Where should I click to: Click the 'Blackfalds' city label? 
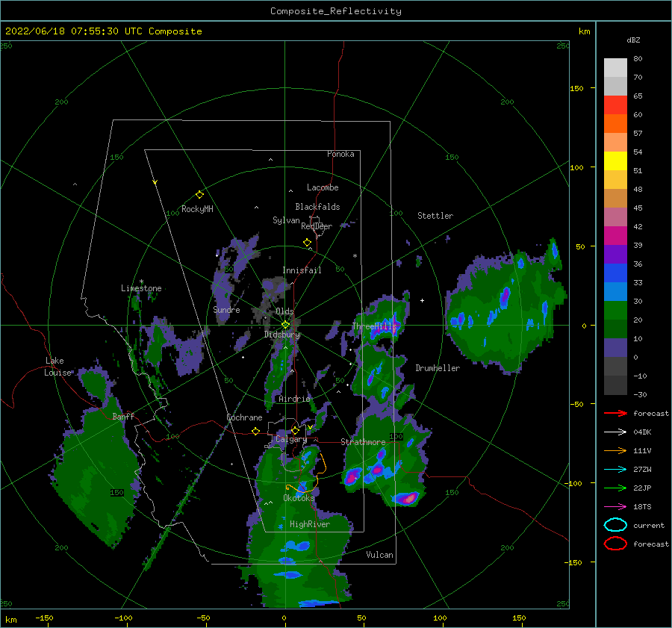click(317, 207)
